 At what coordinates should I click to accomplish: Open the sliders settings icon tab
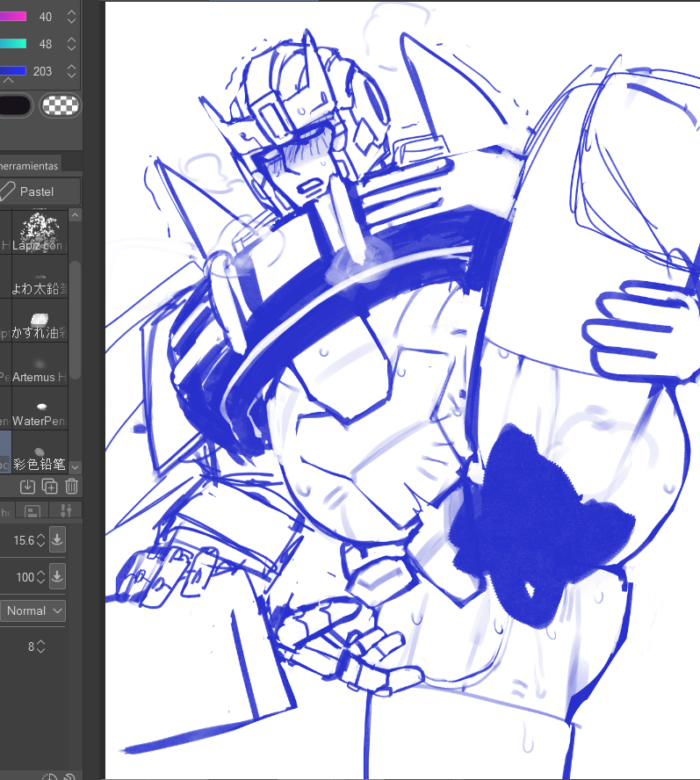coord(66,511)
